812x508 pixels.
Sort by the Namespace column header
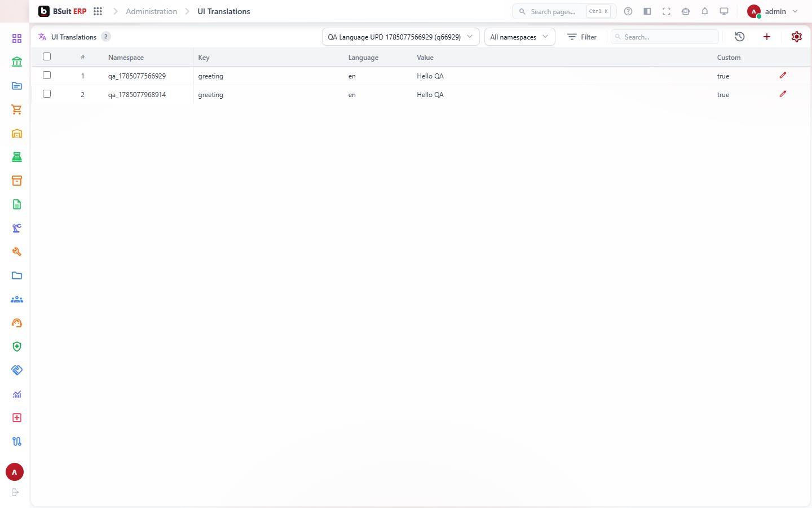click(x=126, y=58)
